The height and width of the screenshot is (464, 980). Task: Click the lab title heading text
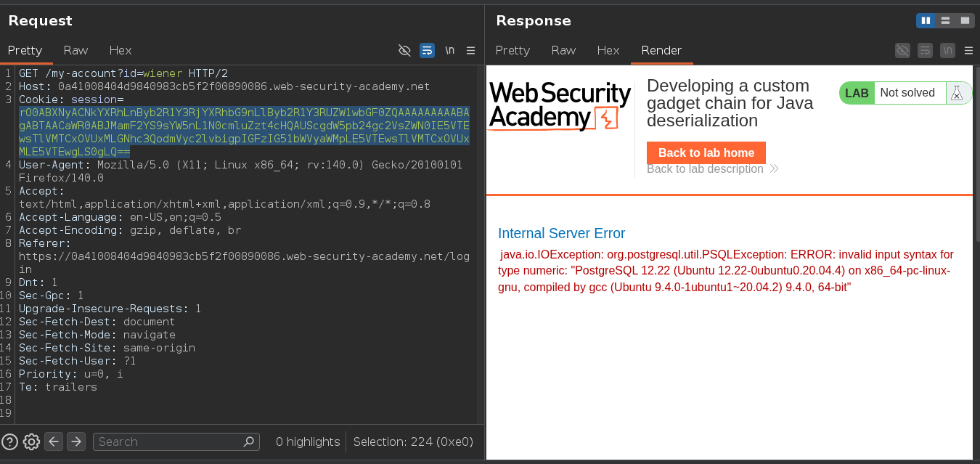(x=730, y=103)
